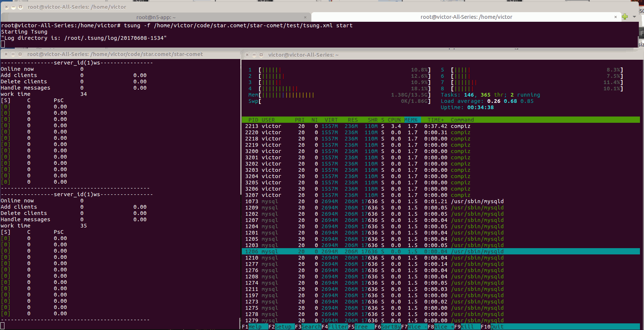
Task: Close the root@n5-app tab
Action: (x=305, y=17)
